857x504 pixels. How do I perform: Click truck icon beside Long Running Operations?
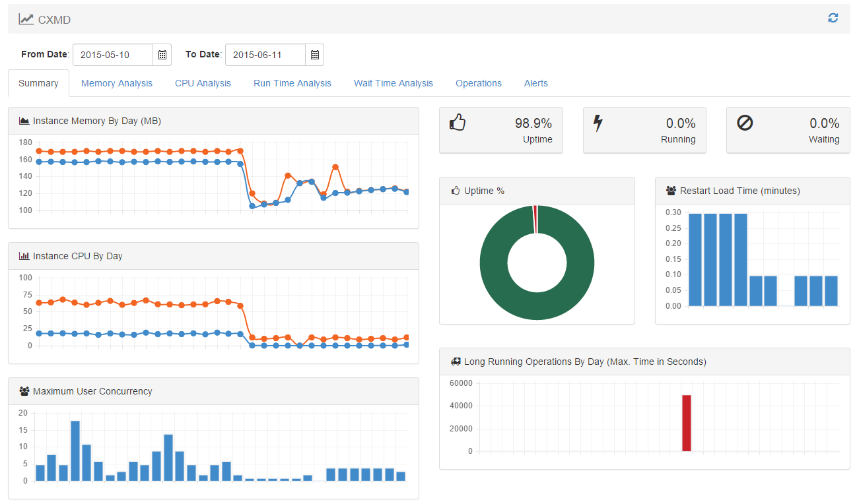[456, 362]
